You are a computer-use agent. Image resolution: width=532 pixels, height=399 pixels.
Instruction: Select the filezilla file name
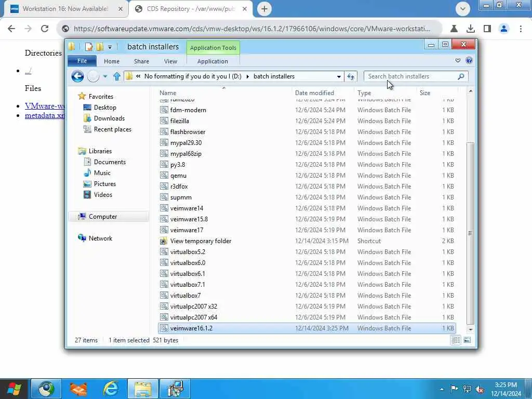(x=179, y=121)
